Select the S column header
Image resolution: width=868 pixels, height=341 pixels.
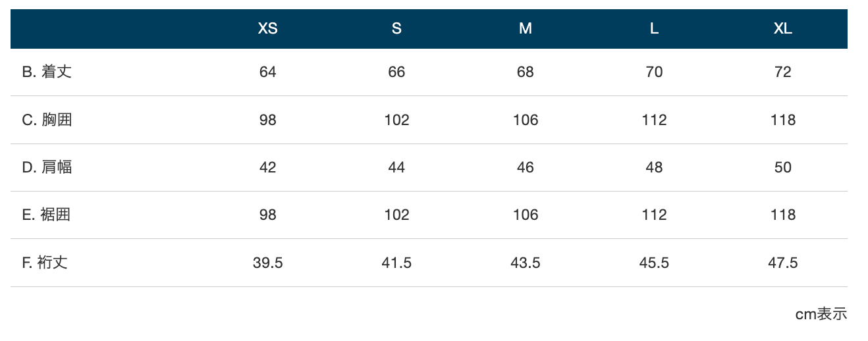pyautogui.click(x=396, y=29)
